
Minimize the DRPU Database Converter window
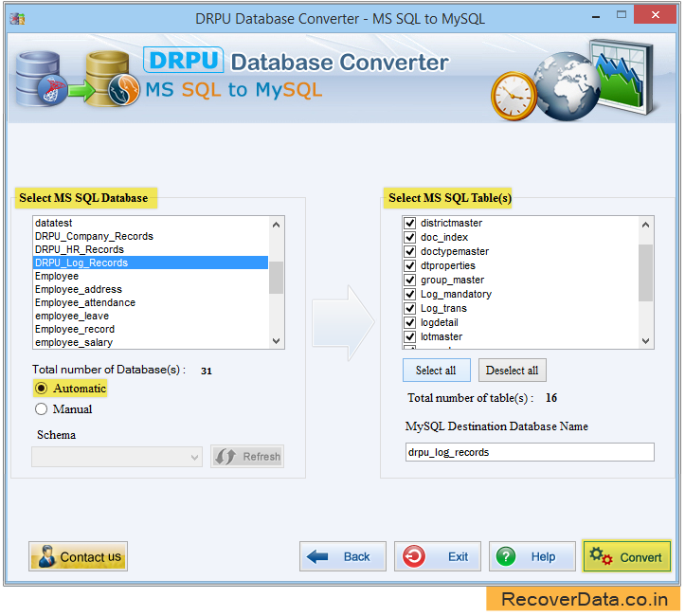(x=595, y=17)
